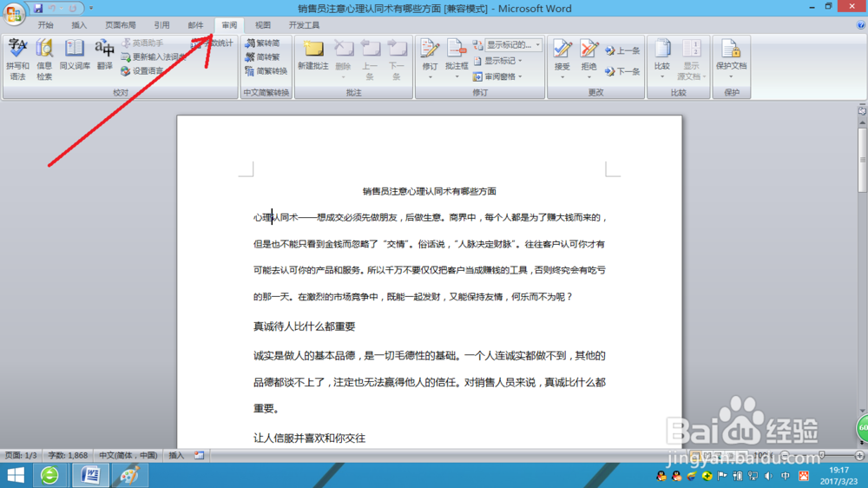Screen dimensions: 868x488
Task: Open the 显示标记的 view dropdown
Action: click(x=513, y=45)
